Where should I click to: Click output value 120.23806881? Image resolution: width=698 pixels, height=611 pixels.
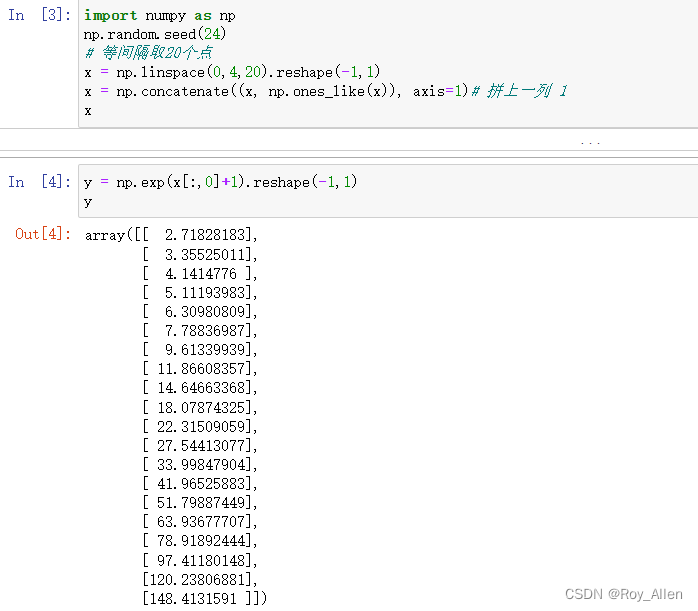pyautogui.click(x=198, y=580)
